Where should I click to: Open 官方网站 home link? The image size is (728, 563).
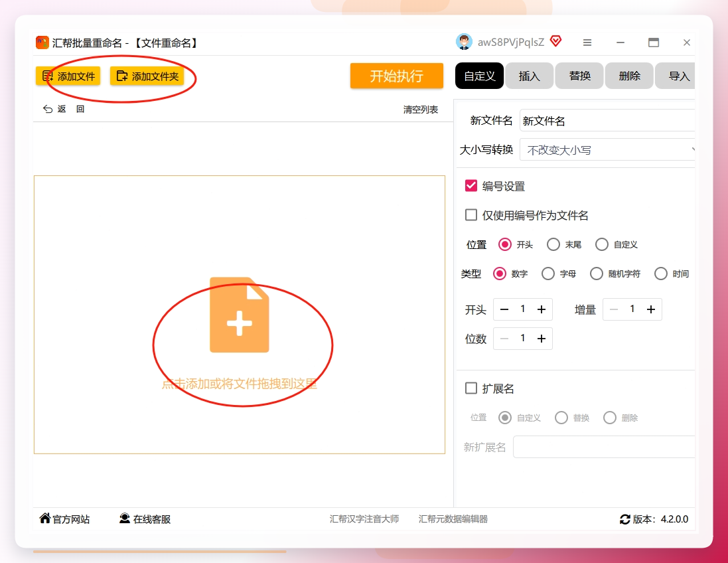64,519
